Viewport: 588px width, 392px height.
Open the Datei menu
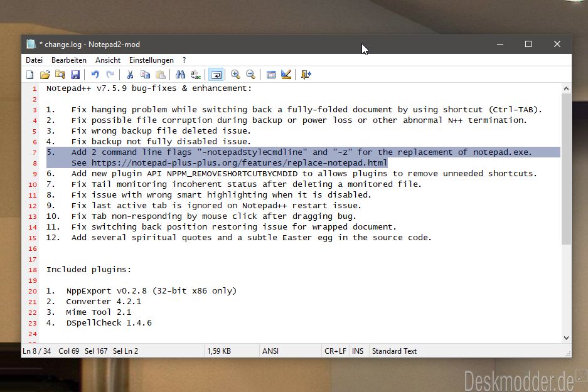(x=34, y=60)
